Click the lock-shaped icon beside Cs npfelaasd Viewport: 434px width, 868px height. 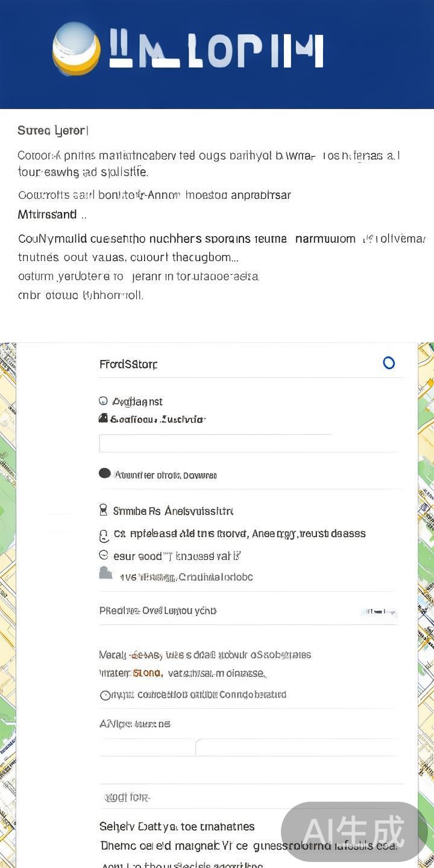[103, 535]
